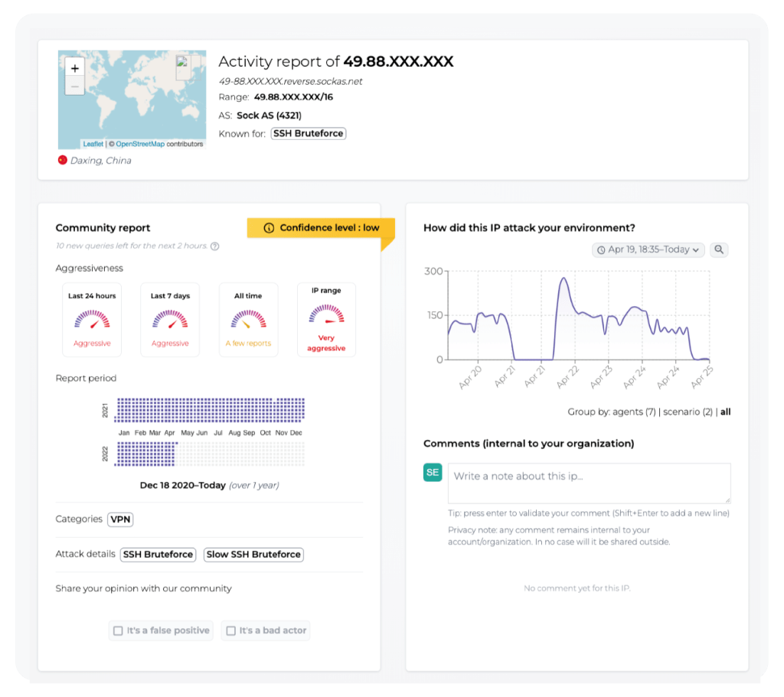Click the Confidence level low banner

coord(321,228)
